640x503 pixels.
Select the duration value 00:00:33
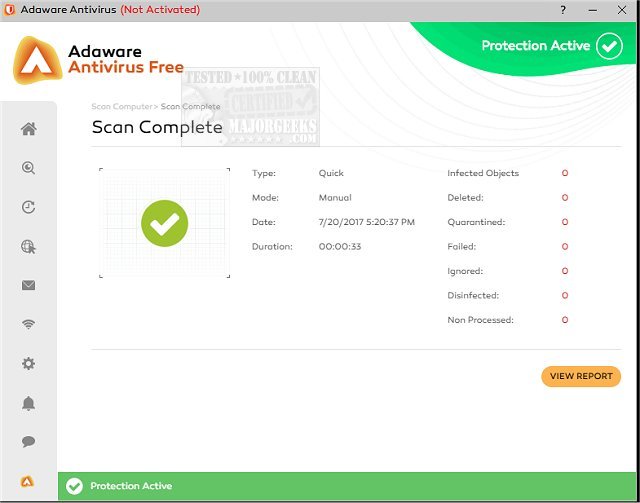(340, 247)
